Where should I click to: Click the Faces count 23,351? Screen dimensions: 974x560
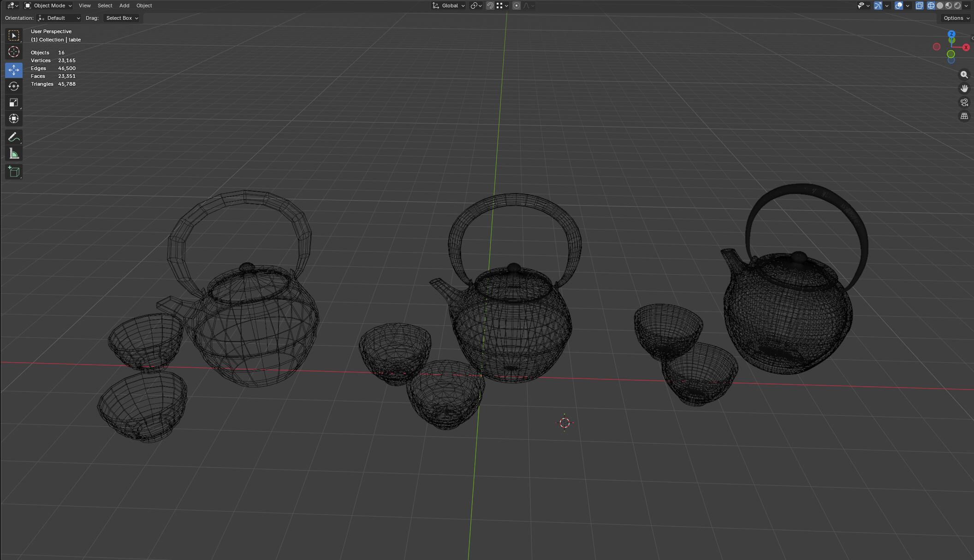pyautogui.click(x=67, y=76)
